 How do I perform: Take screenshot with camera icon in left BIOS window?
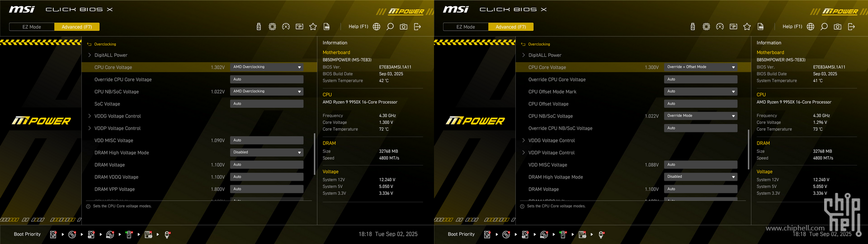[404, 27]
